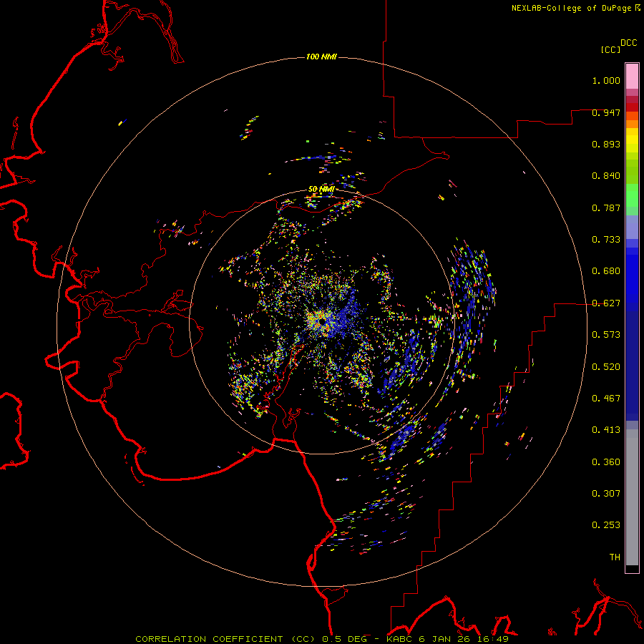644x644 pixels.
Task: Click the 0.307 legend value
Action: tap(606, 494)
